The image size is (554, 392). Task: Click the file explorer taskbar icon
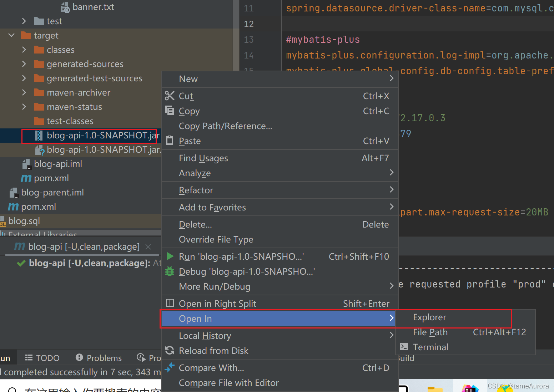point(435,389)
